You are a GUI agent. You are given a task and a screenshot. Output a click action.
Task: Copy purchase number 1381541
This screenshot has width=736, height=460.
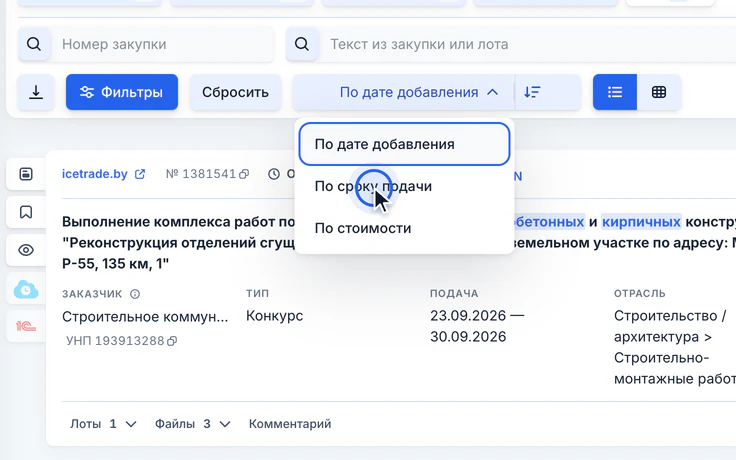[244, 175]
